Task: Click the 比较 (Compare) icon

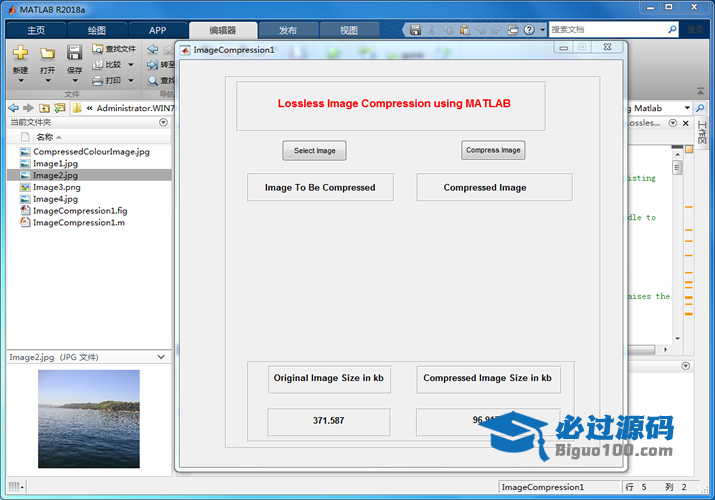Action: pos(98,65)
